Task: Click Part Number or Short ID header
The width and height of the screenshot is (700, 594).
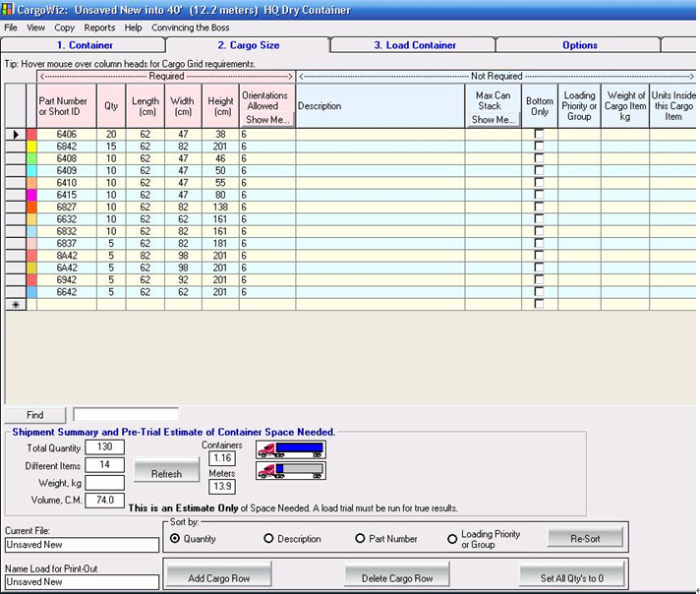Action: [x=67, y=106]
